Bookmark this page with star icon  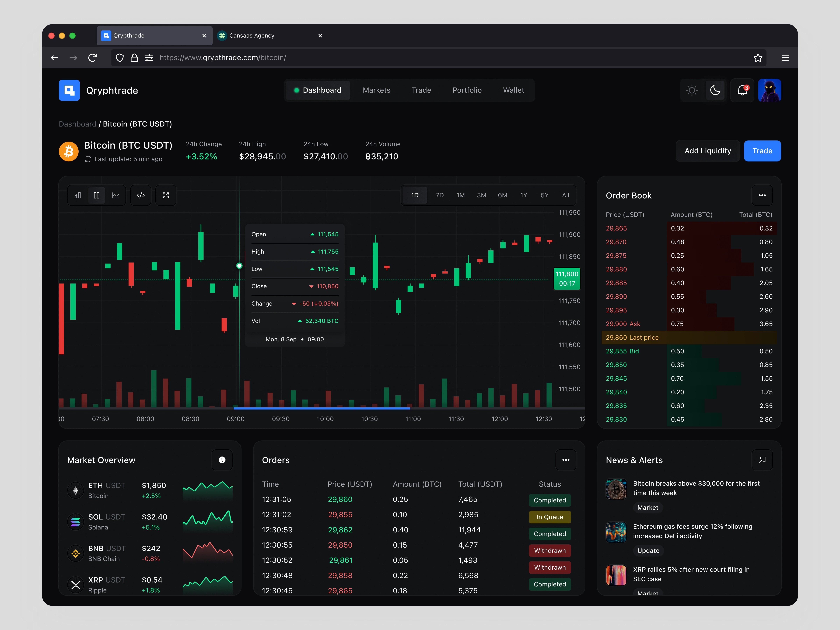tap(758, 58)
